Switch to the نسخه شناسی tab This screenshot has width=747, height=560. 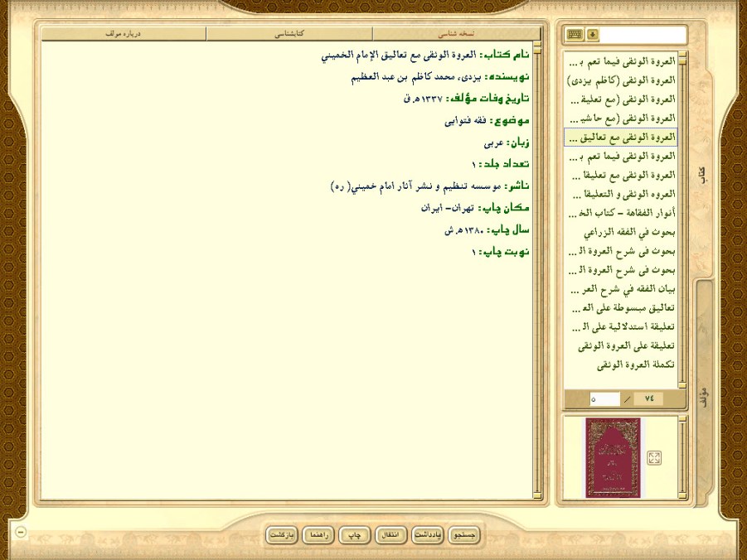[x=454, y=34]
